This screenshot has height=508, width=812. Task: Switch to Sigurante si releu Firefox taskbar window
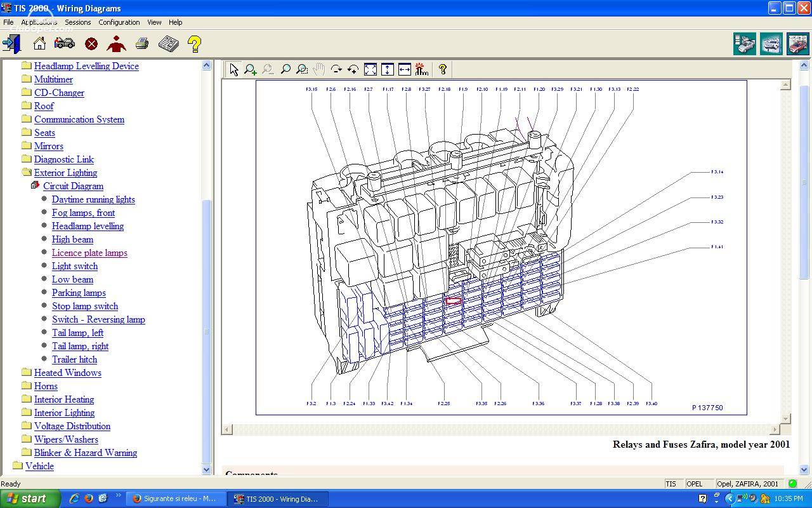(174, 498)
